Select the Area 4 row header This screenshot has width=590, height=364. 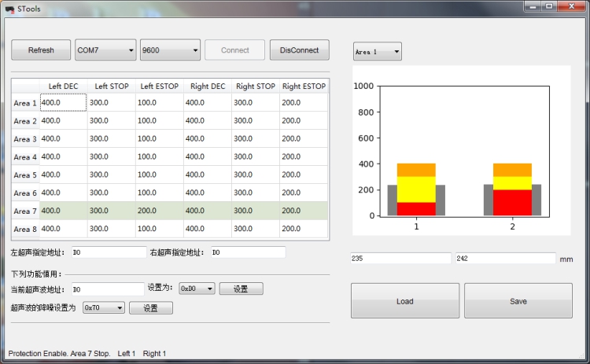[x=25, y=156]
